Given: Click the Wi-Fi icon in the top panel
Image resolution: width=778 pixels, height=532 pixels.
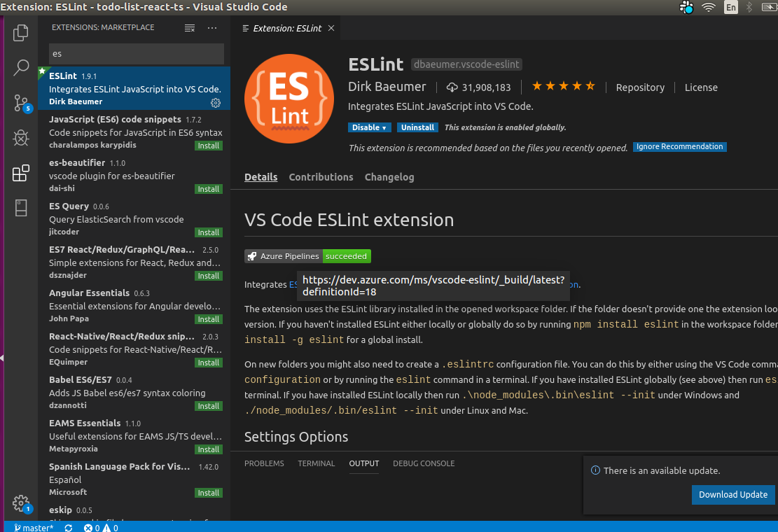Looking at the screenshot, I should (x=709, y=8).
